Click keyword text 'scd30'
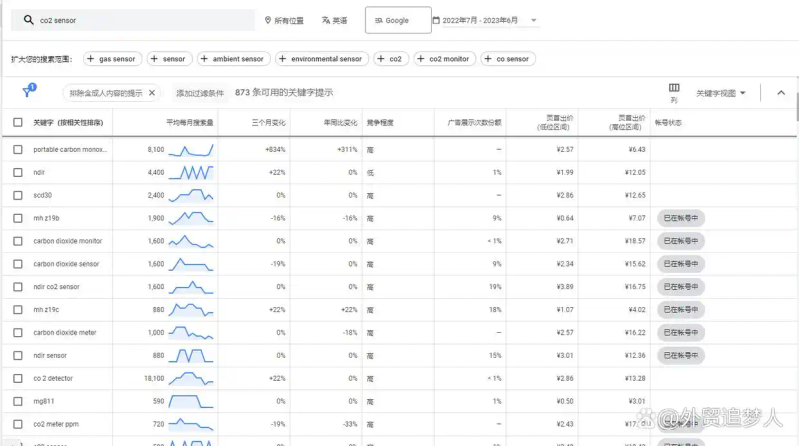 (x=43, y=195)
